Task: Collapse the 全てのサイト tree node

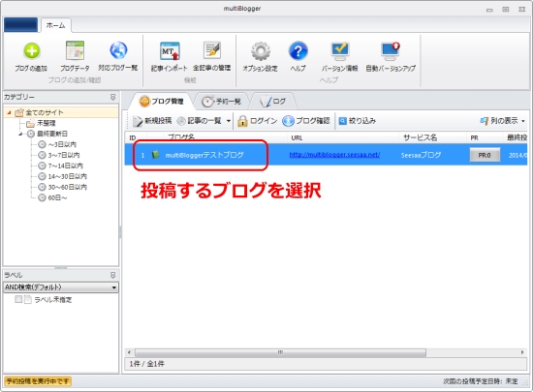Action: pyautogui.click(x=9, y=112)
